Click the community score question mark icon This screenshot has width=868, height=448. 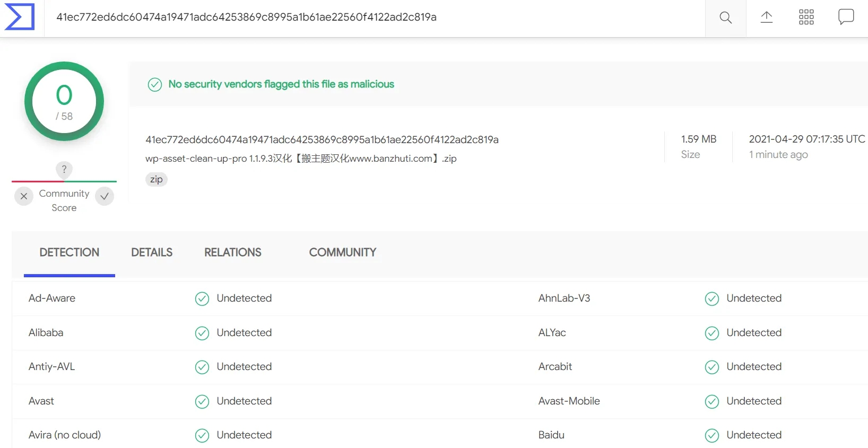(x=64, y=169)
